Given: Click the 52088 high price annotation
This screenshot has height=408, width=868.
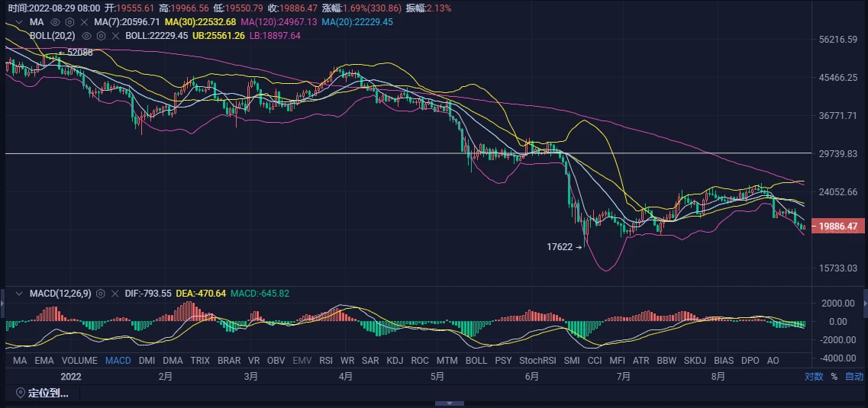Looking at the screenshot, I should tap(75, 53).
